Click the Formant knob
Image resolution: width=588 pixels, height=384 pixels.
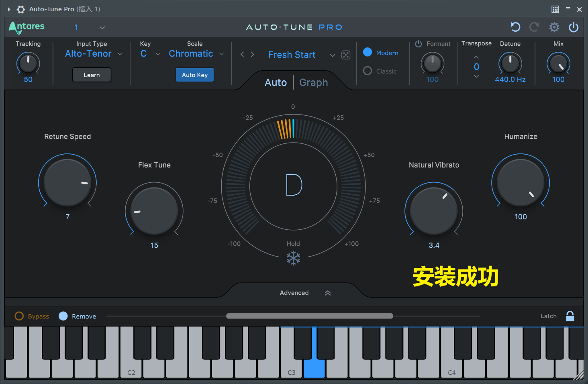[432, 63]
